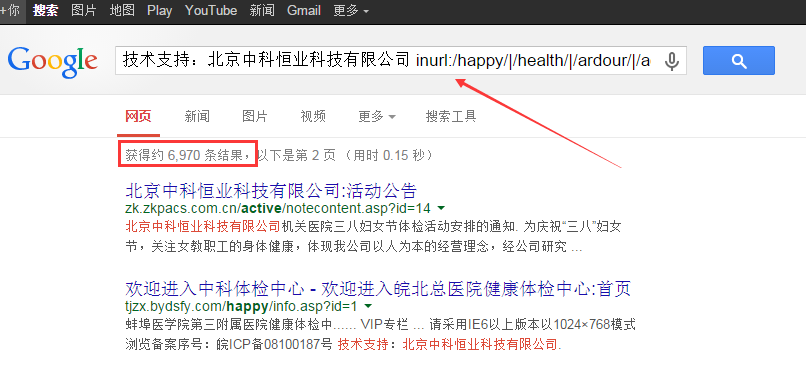This screenshot has width=806, height=365.
Task: Open result 北京中科恒业科技有限公司:活动公告
Action: pyautogui.click(x=271, y=191)
